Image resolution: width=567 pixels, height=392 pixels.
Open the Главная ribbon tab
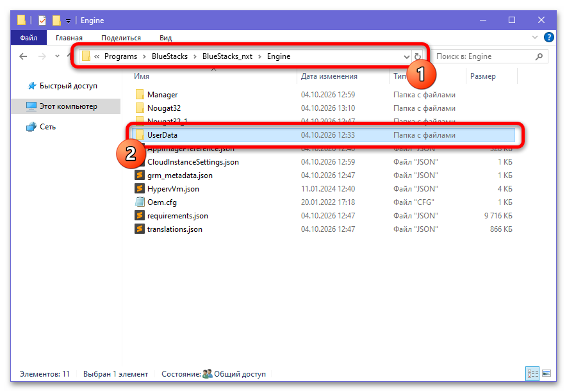[x=69, y=38]
